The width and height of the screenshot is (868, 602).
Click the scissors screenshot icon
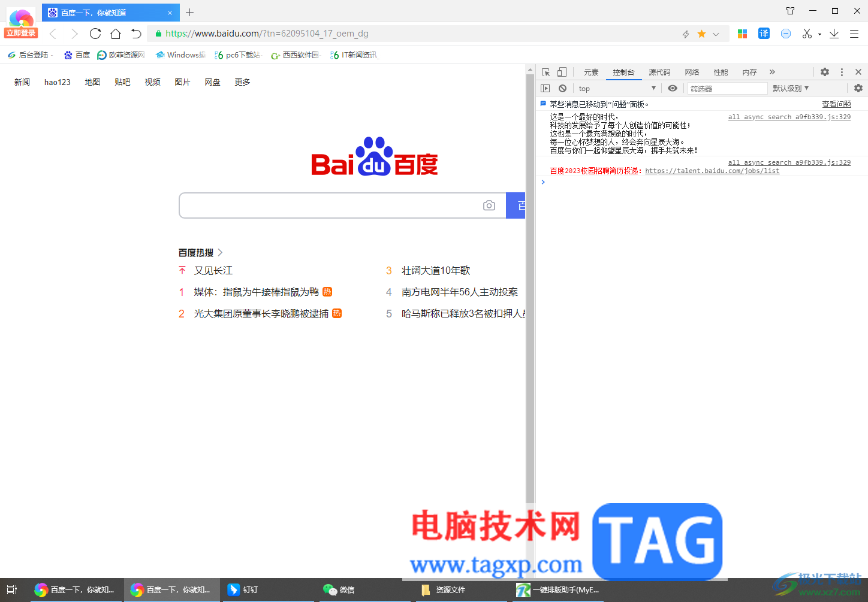click(x=807, y=34)
